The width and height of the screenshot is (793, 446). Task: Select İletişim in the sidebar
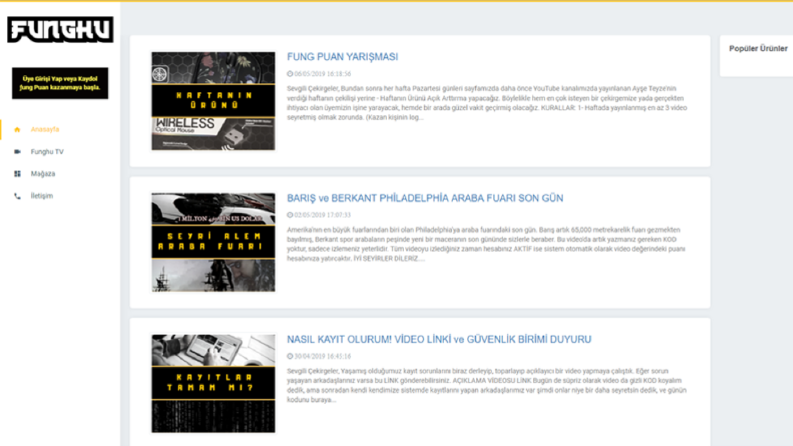point(41,196)
